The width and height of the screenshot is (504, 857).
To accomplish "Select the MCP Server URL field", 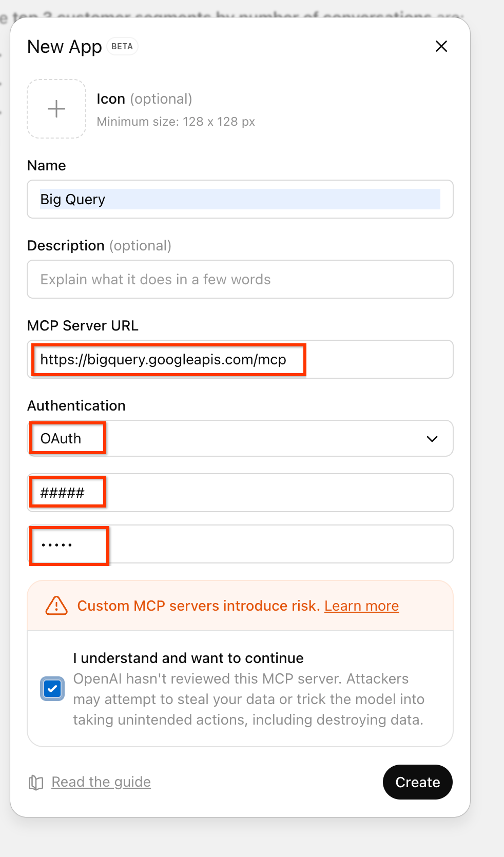I will point(240,359).
